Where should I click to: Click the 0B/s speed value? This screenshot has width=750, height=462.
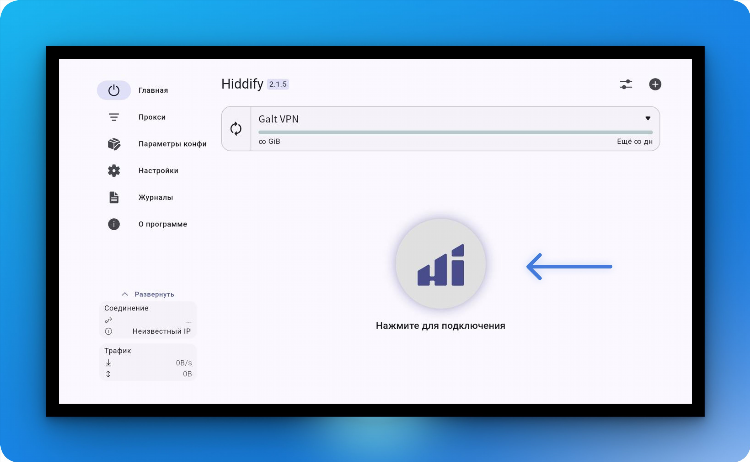[x=184, y=363]
